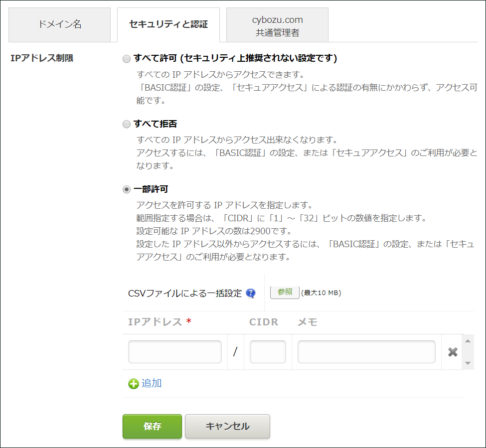The image size is (486, 448).
Task: Delete the IP address row with the X icon
Action: point(453,352)
